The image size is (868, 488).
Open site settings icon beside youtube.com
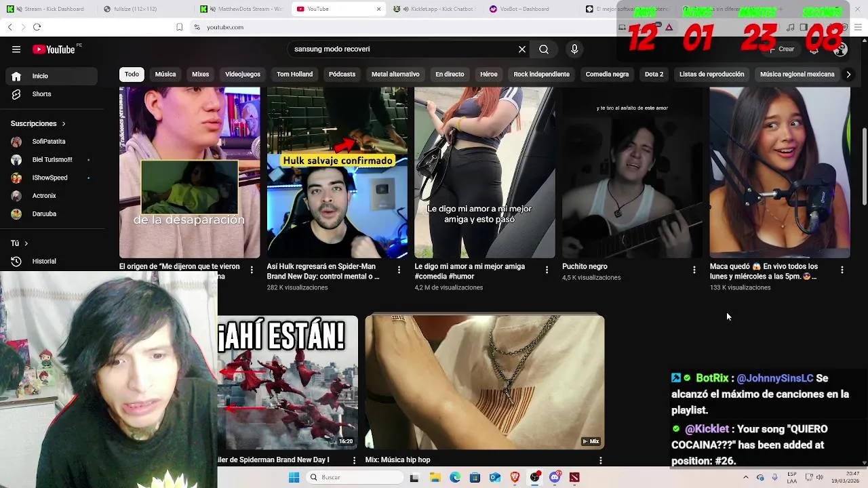click(197, 27)
